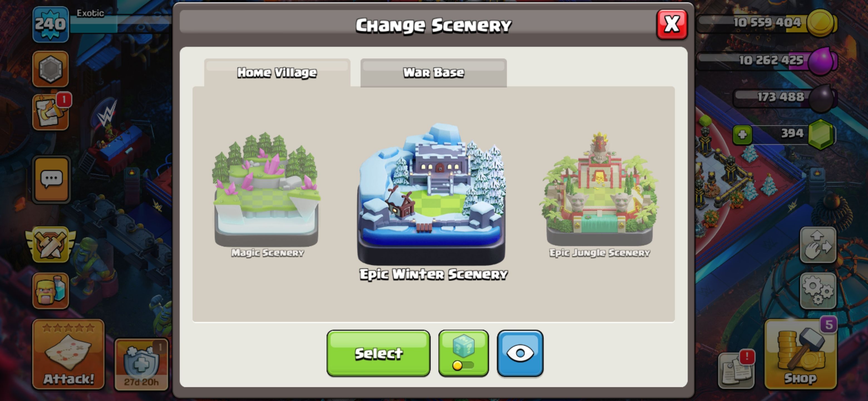This screenshot has width=868, height=401.
Task: Preview scenery with the blue eye button
Action: (520, 353)
